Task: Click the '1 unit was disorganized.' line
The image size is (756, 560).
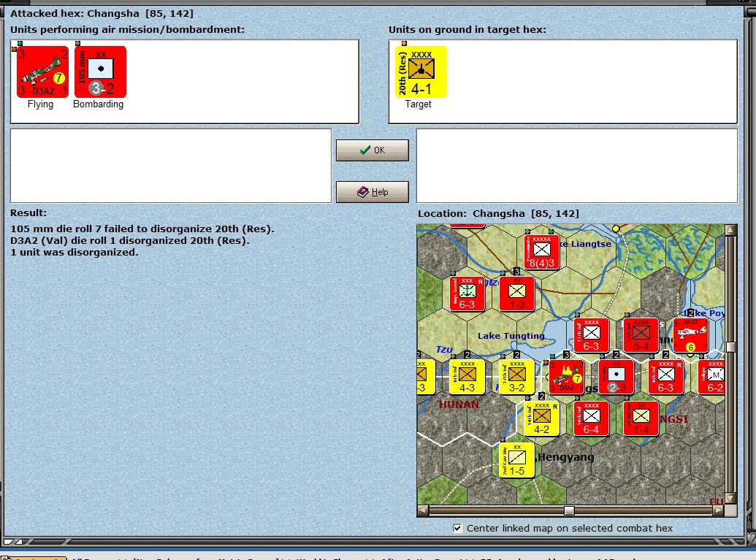Action: point(75,252)
